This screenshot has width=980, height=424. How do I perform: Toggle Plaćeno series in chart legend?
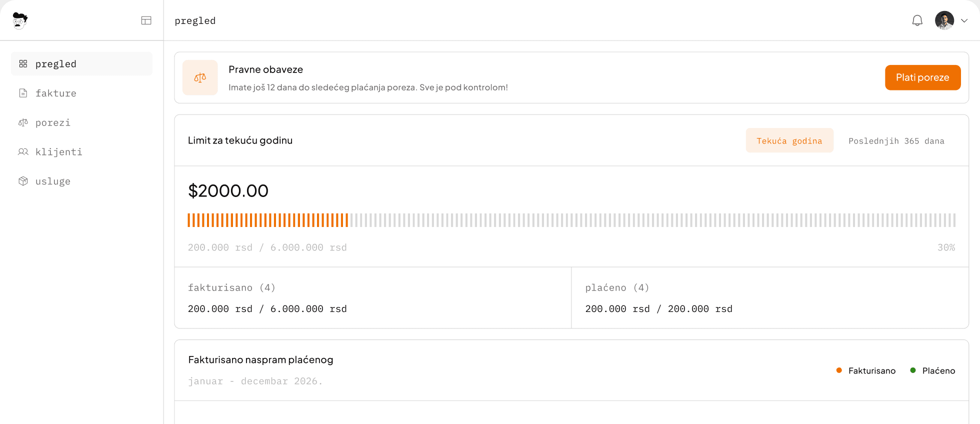pyautogui.click(x=932, y=370)
